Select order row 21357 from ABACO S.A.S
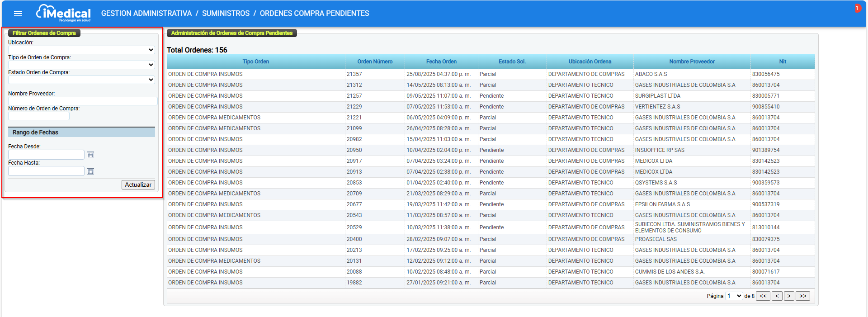The image size is (868, 317). pyautogui.click(x=354, y=74)
